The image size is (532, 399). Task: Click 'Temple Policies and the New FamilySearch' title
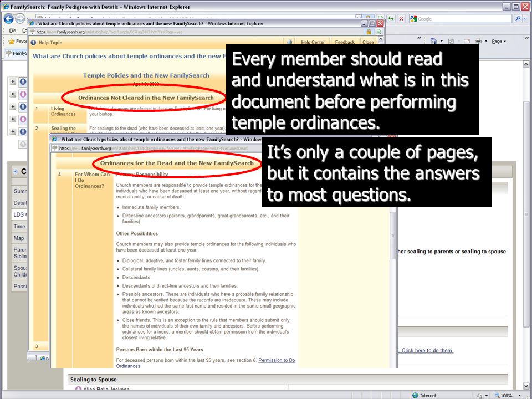tap(146, 76)
